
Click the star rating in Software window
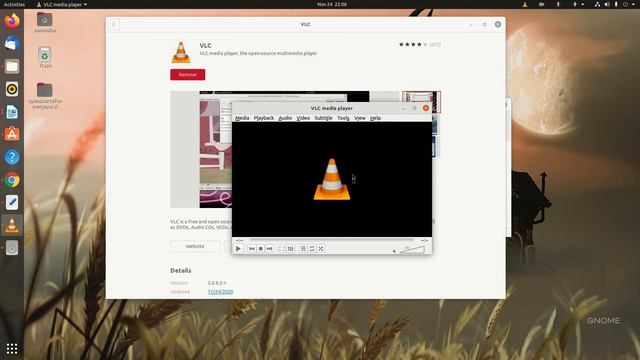click(413, 44)
